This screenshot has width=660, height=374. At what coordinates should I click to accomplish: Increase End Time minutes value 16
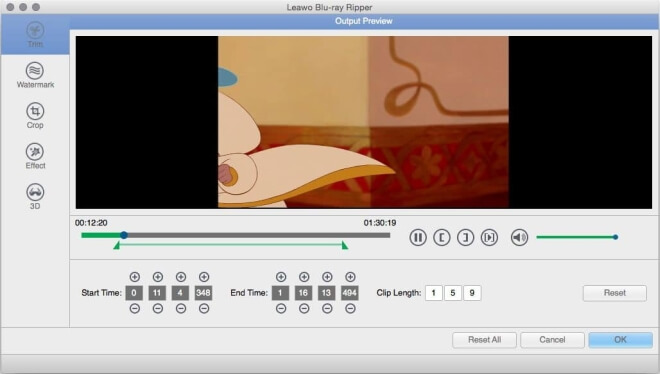point(304,277)
